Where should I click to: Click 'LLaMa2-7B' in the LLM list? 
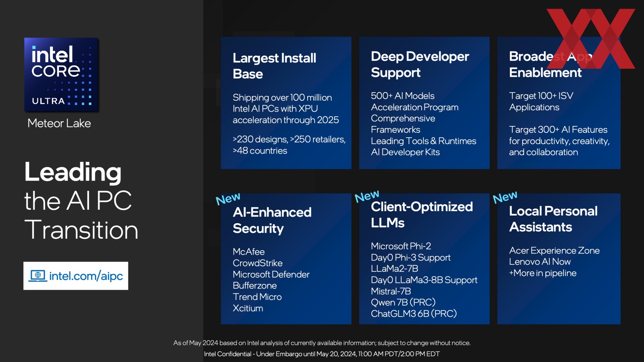[x=394, y=268]
